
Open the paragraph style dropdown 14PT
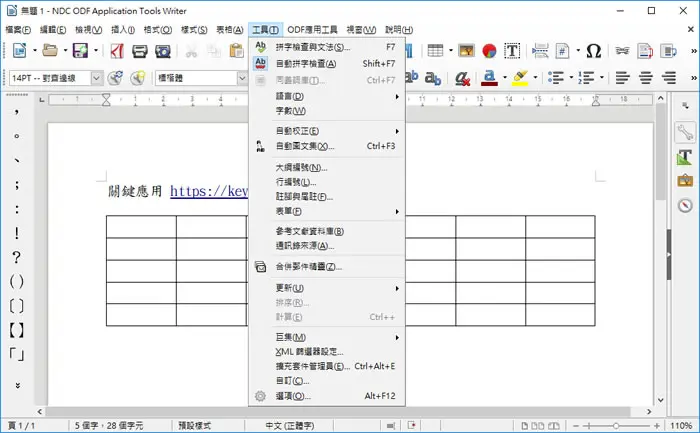point(96,78)
